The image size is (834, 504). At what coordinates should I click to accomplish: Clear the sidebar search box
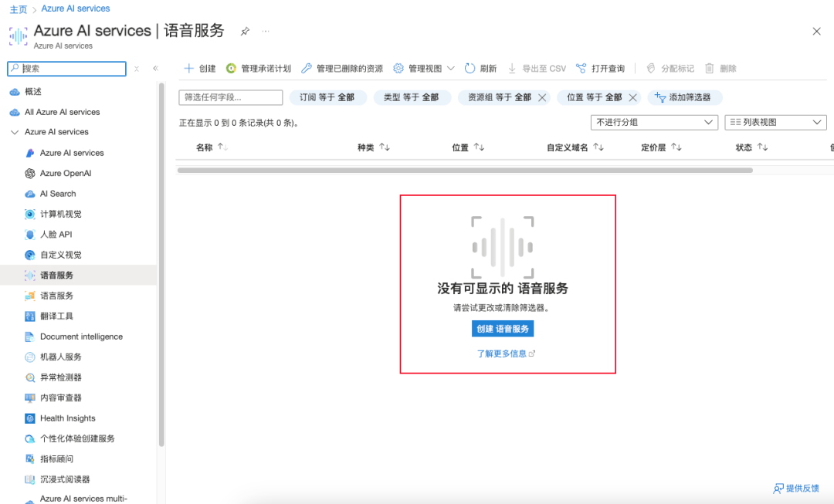click(137, 69)
